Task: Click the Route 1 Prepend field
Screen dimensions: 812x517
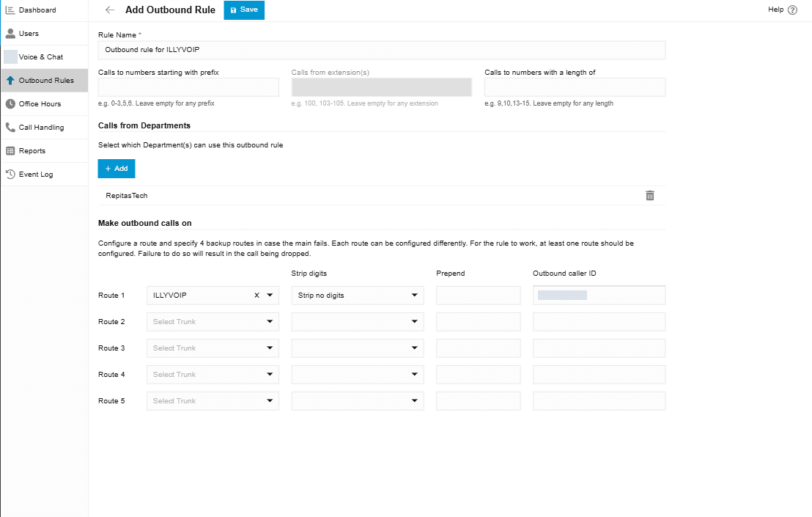Action: (x=478, y=296)
